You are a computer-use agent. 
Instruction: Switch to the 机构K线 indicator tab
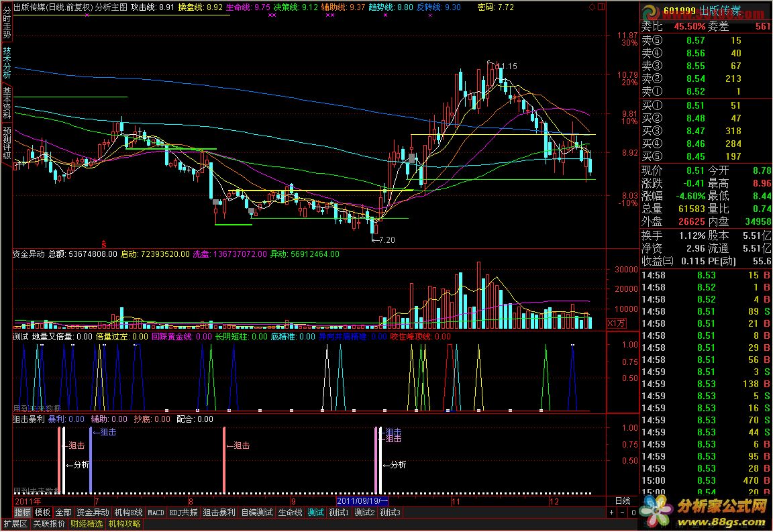(x=128, y=513)
